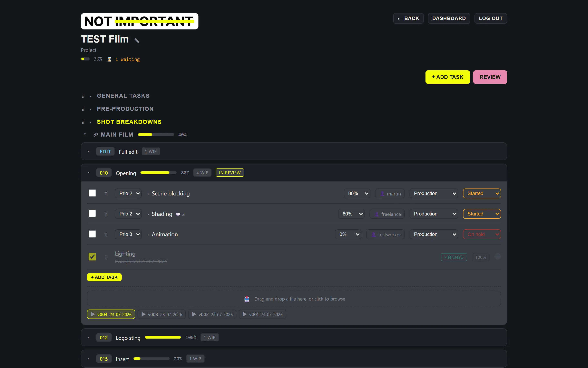
Task: Collapse the SHOT BREAKDOWNS section
Action: (90, 122)
